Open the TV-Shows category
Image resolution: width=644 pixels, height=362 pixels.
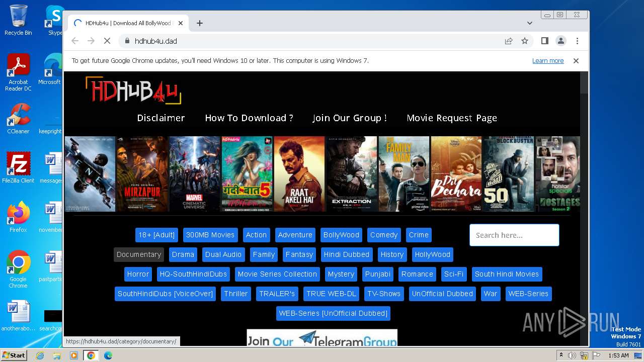pyautogui.click(x=384, y=294)
